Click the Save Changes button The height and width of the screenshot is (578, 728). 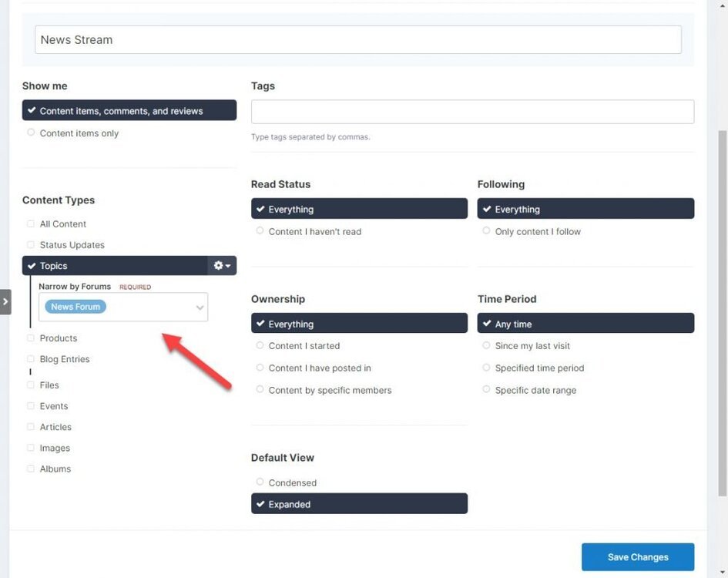[637, 557]
